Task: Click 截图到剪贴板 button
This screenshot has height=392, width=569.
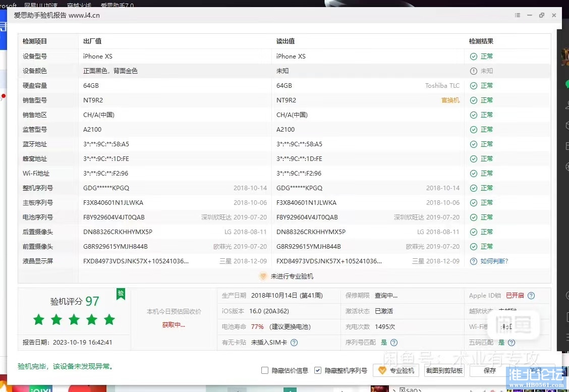Action: tap(444, 370)
